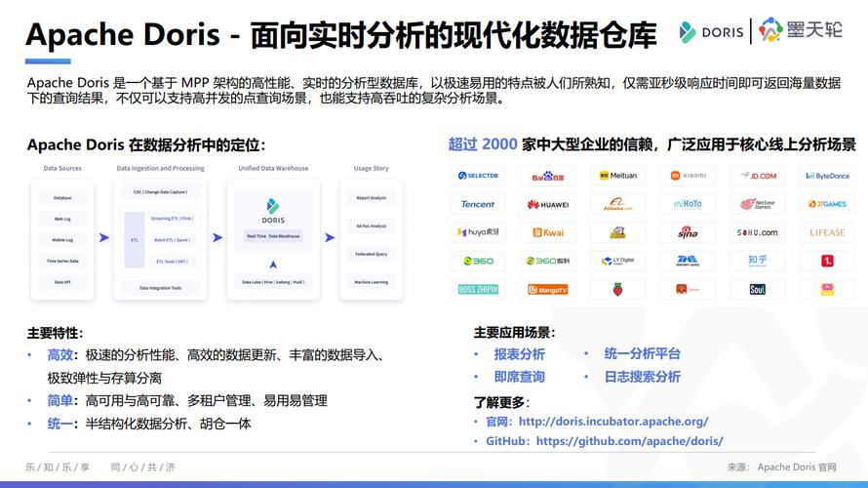Click the LIFEASE logo tile

[x=827, y=232]
